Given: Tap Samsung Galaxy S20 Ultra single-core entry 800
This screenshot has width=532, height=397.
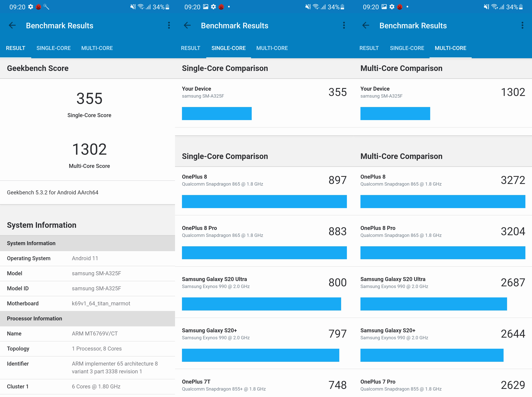Looking at the screenshot, I should (x=264, y=292).
